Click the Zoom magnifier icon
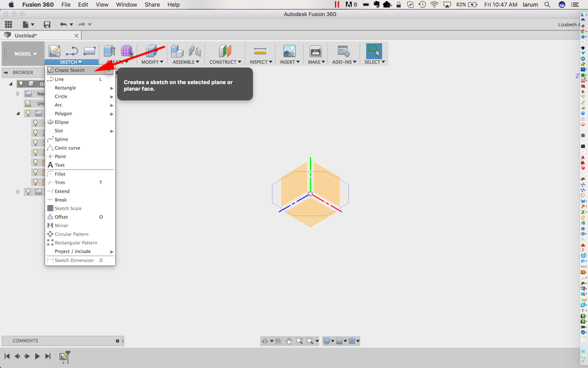Image resolution: width=588 pixels, height=368 pixels. pyautogui.click(x=299, y=341)
